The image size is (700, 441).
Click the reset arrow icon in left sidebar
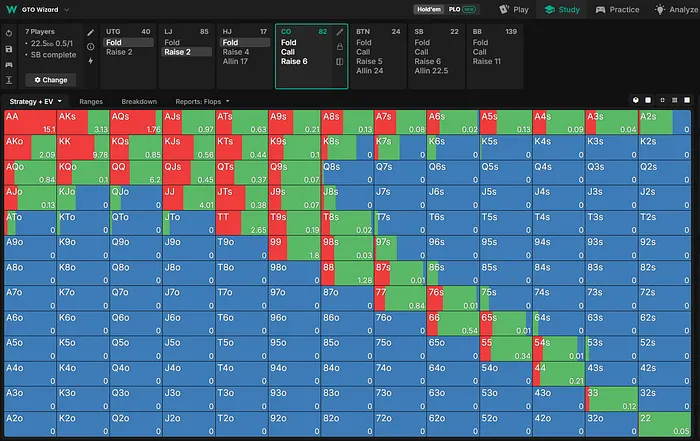pyautogui.click(x=9, y=33)
